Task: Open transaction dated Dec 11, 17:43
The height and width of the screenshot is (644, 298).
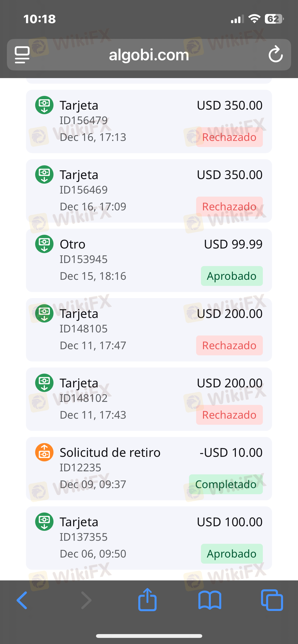Action: 149,399
